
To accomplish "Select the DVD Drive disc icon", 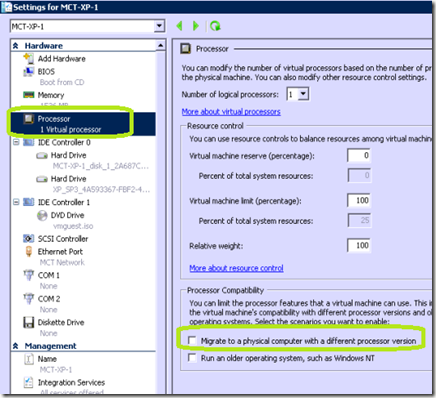I will click(x=42, y=216).
